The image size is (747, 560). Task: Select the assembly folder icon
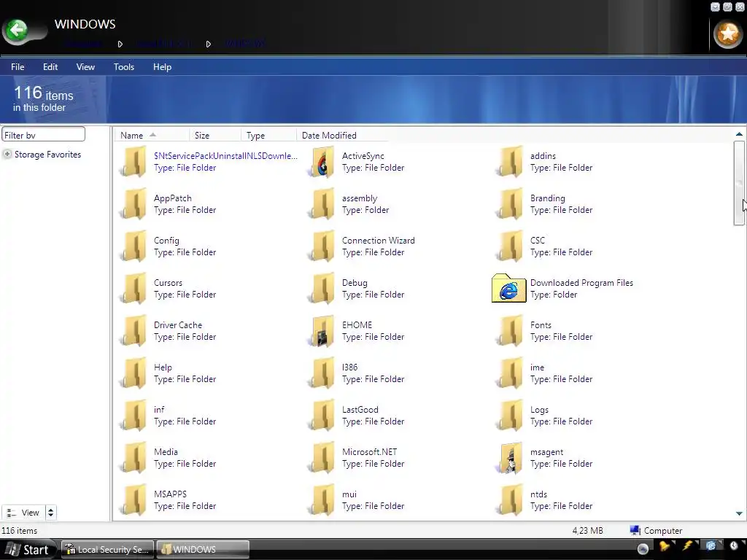[x=322, y=204]
